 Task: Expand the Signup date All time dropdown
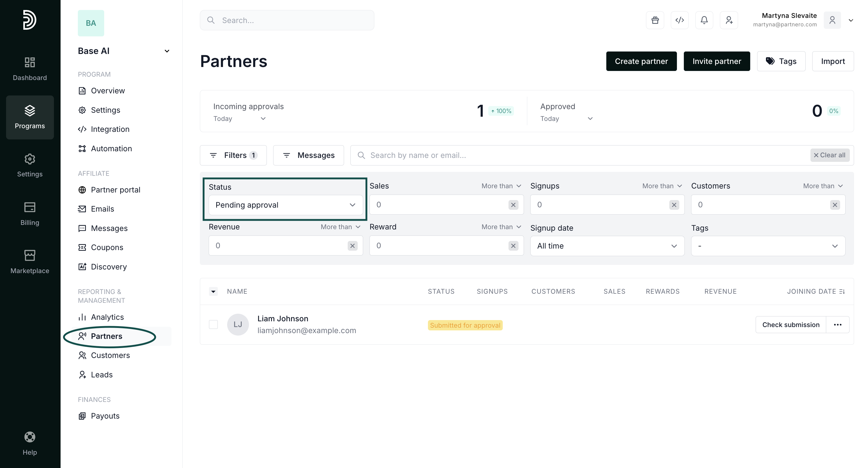tap(607, 246)
